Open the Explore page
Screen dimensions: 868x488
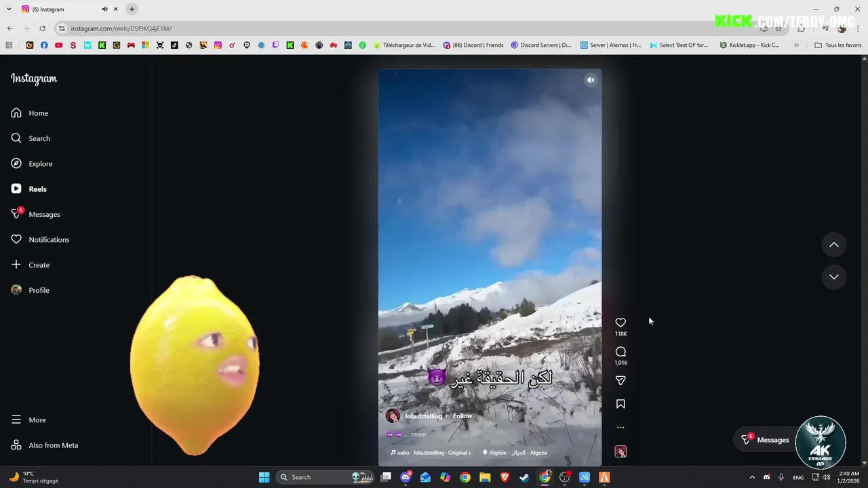pos(32,163)
